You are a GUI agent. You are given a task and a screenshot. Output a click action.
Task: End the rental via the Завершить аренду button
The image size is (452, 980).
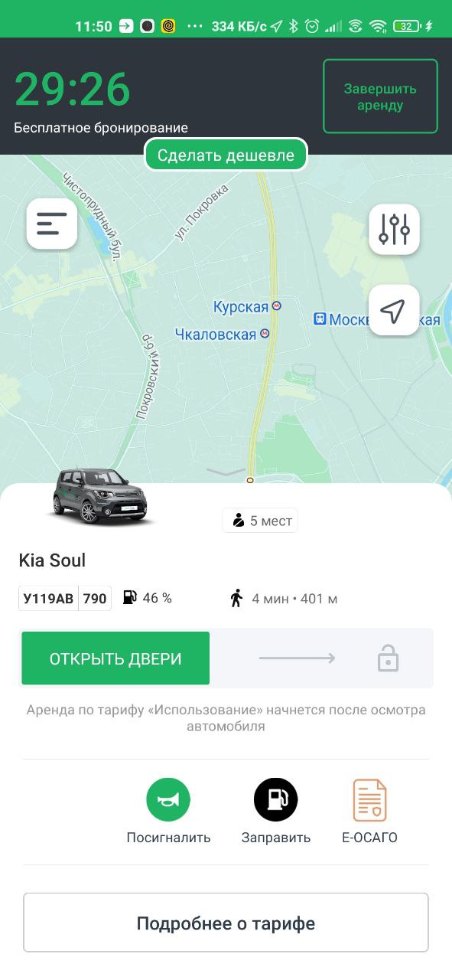[x=380, y=96]
